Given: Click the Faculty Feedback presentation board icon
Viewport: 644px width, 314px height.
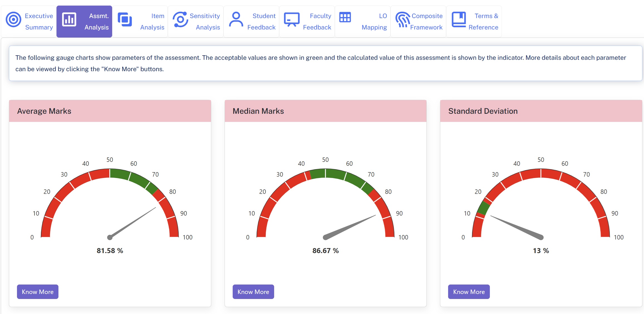Looking at the screenshot, I should [x=292, y=19].
